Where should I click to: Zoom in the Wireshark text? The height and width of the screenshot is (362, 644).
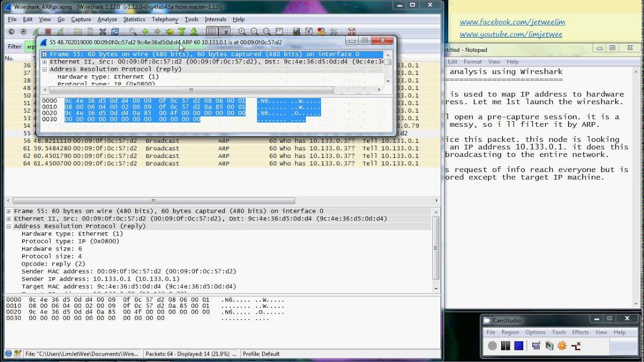[x=242, y=31]
